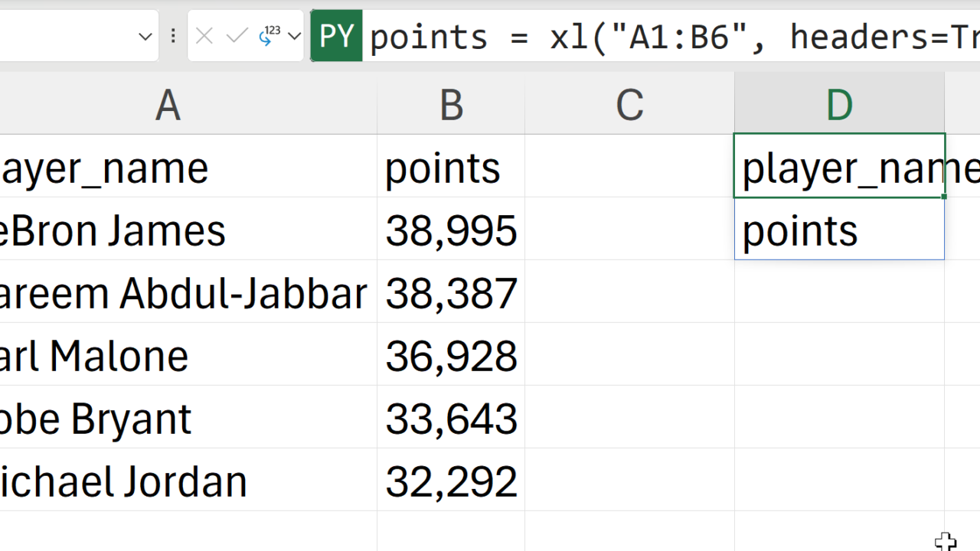Click the green PY Python badge
Screen dimensions: 980x551
coord(337,36)
